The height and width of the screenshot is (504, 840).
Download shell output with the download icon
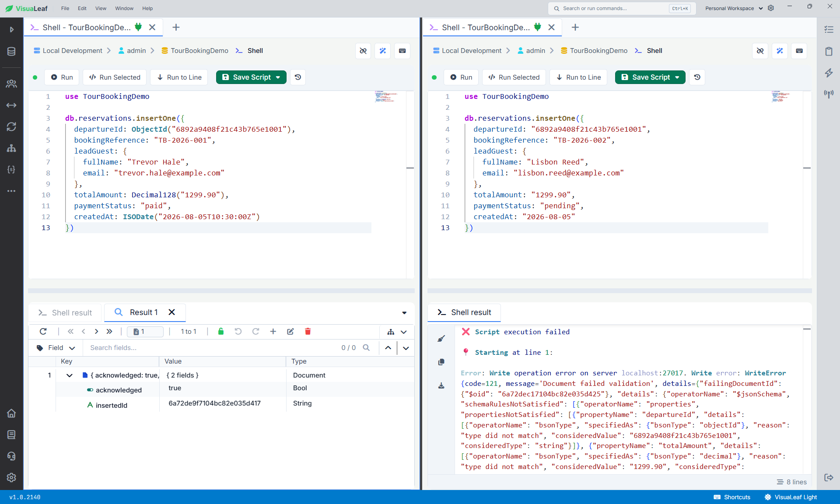click(x=441, y=385)
